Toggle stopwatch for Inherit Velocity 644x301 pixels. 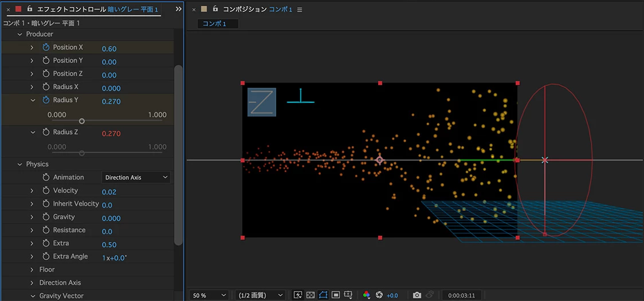click(46, 204)
